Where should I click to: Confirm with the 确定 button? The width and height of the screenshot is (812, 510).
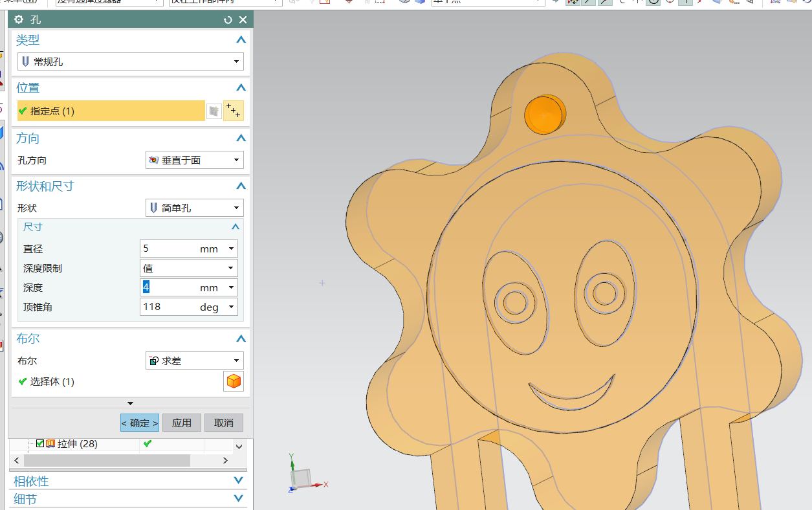click(x=139, y=423)
